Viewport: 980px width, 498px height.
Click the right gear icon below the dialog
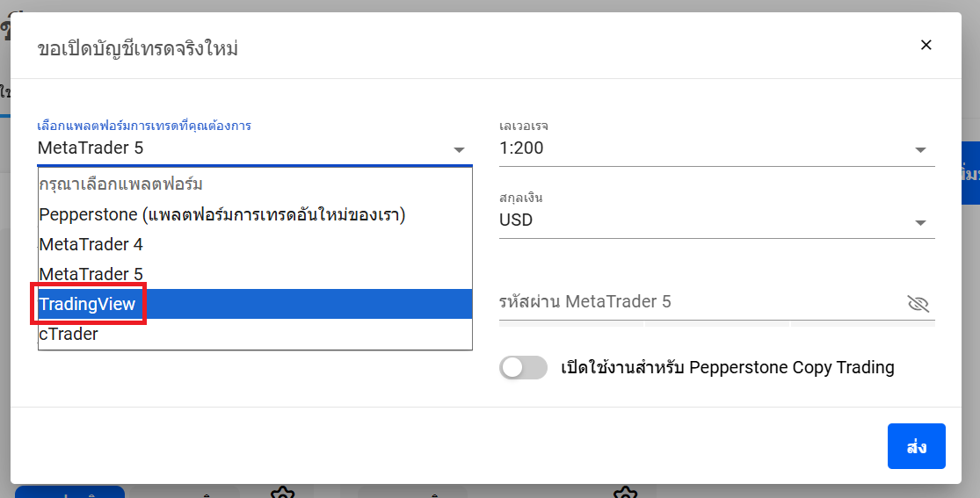click(624, 493)
